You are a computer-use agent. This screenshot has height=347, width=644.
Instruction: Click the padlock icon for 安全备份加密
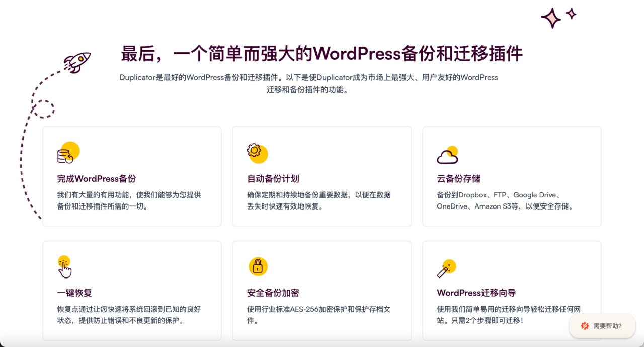pyautogui.click(x=258, y=266)
